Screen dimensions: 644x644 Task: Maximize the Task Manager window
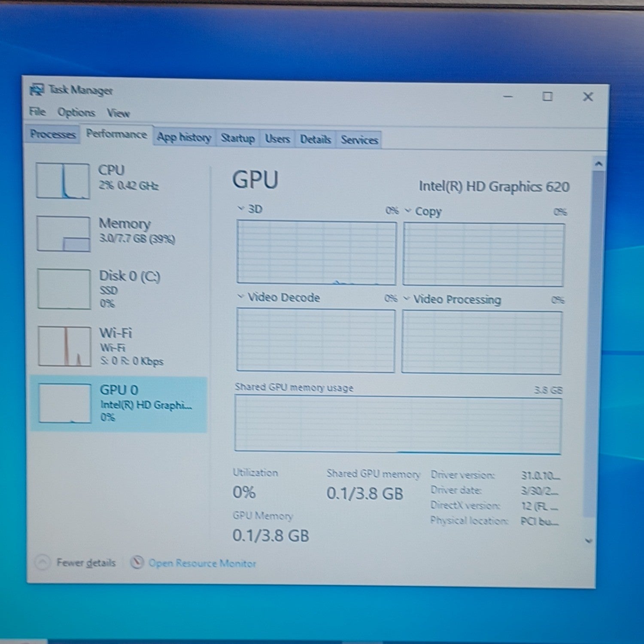tap(547, 97)
